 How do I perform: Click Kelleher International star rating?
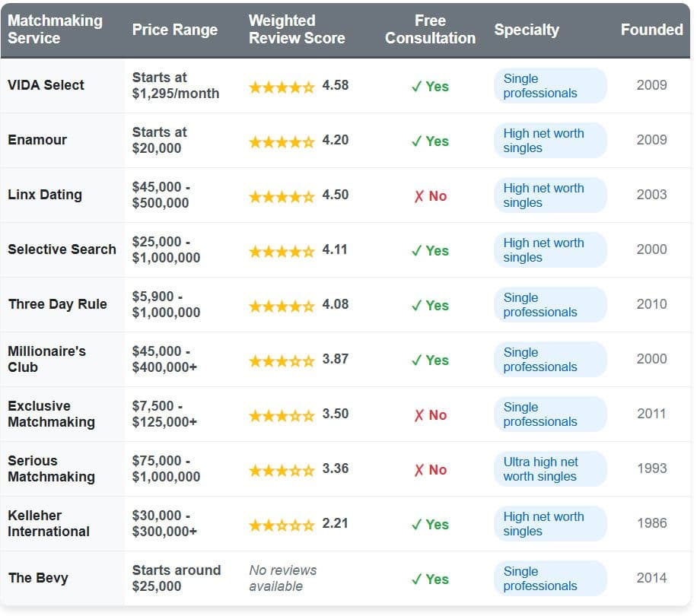click(282, 525)
